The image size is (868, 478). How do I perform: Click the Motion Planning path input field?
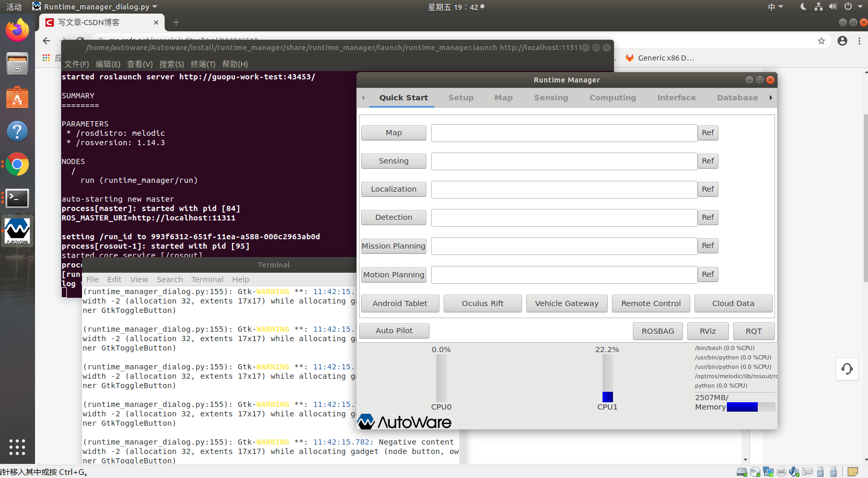pos(564,275)
